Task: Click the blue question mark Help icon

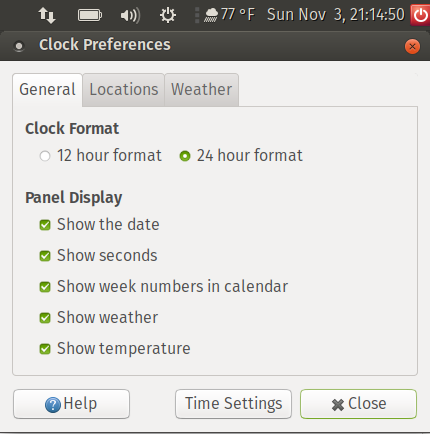Action: [53, 405]
